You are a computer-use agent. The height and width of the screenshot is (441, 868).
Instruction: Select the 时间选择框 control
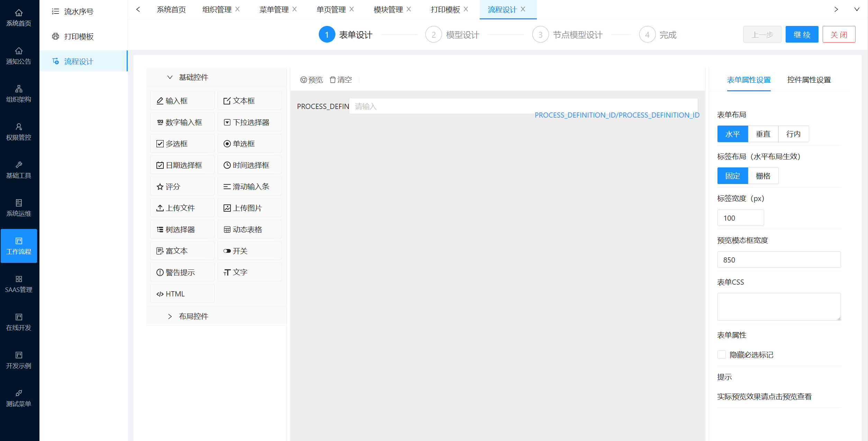pyautogui.click(x=250, y=165)
